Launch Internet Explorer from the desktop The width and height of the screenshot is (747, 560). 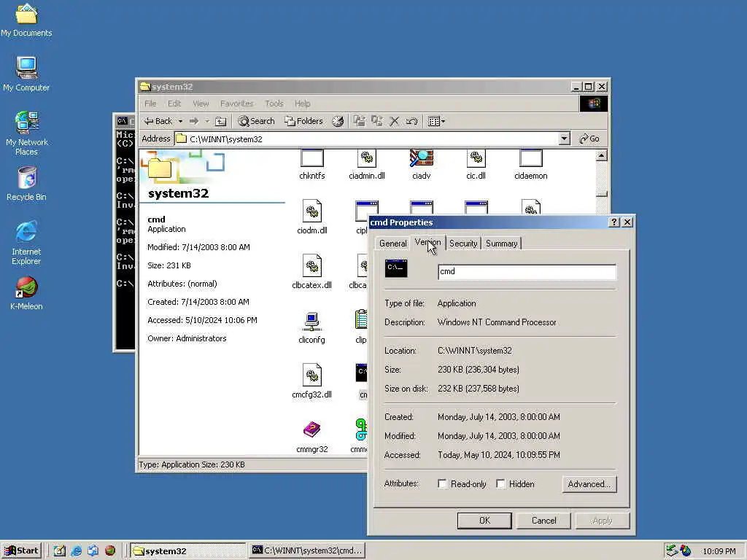pos(26,242)
